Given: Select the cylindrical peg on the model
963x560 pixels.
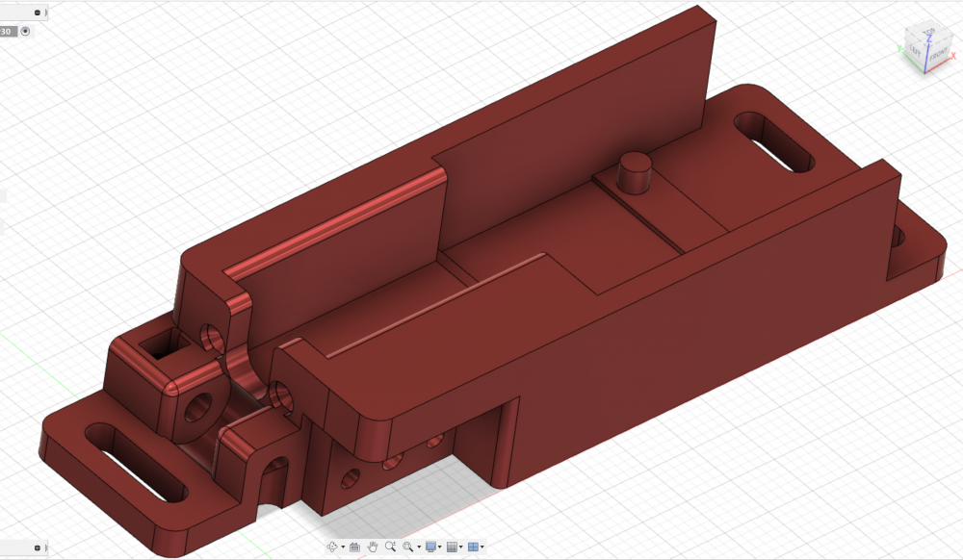Looking at the screenshot, I should point(635,173).
